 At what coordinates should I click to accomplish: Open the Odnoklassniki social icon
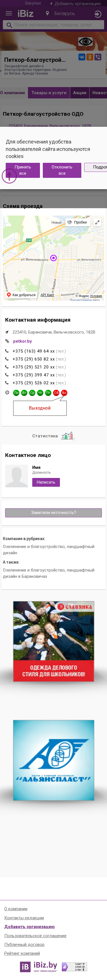click(x=90, y=57)
